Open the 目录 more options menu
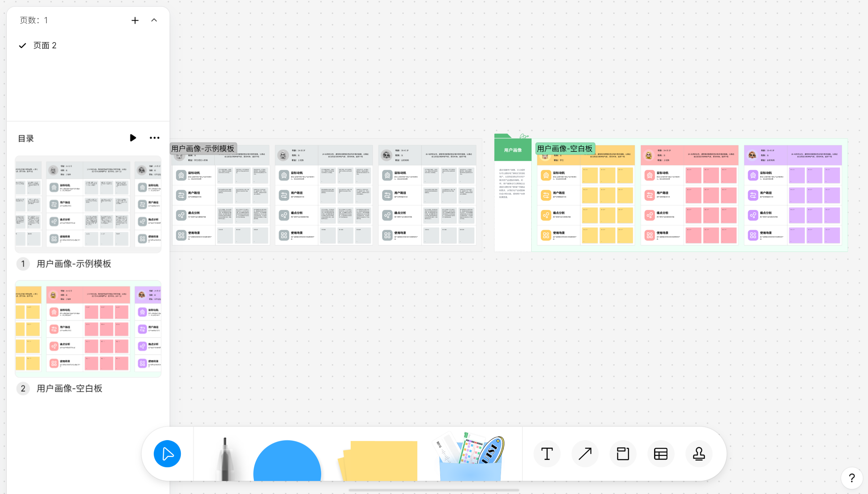Image resolution: width=868 pixels, height=494 pixels. (x=154, y=138)
